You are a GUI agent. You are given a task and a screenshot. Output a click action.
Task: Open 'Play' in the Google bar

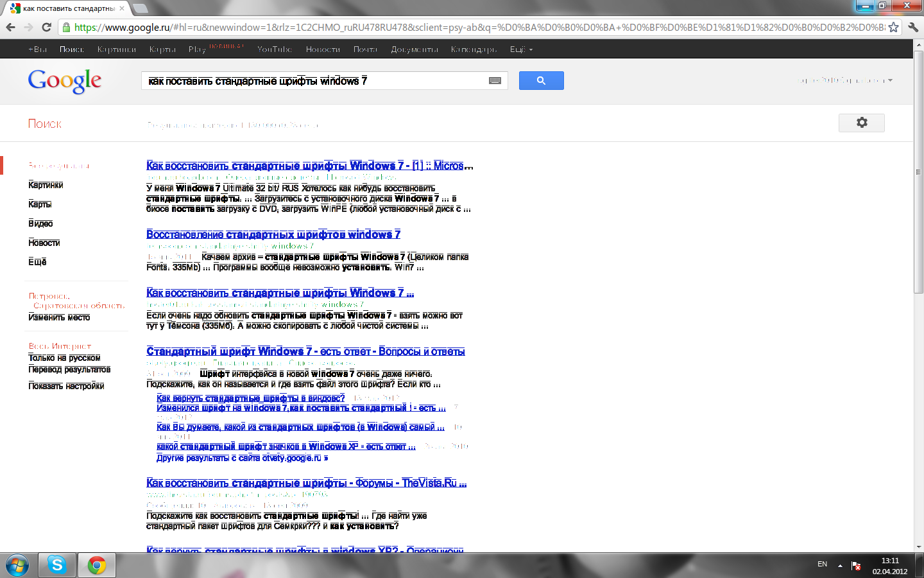pos(197,49)
